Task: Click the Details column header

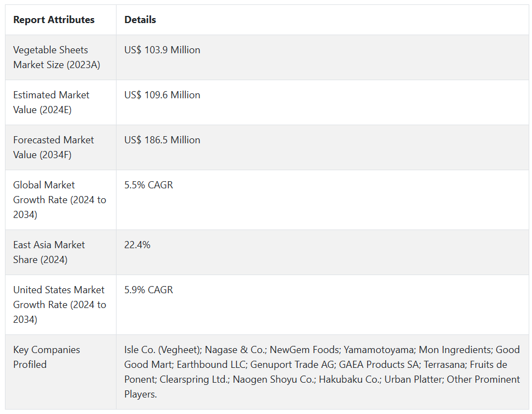Action: coord(140,20)
